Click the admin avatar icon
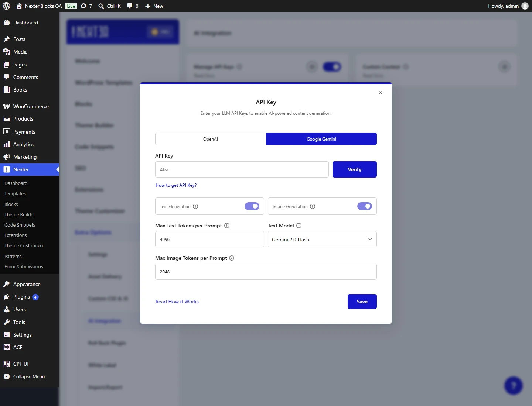Screen dimensions: 532x406 (525, 6)
